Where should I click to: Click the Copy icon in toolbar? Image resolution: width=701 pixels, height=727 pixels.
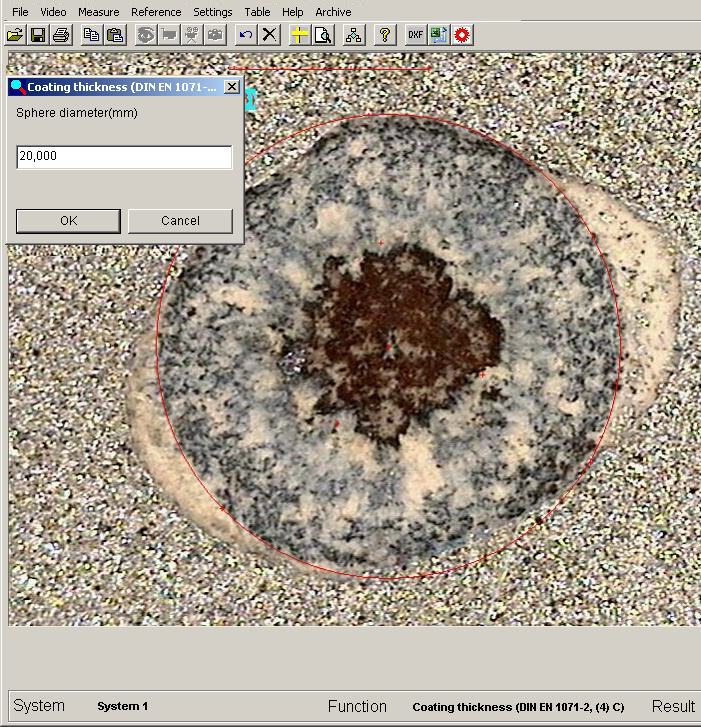click(92, 35)
